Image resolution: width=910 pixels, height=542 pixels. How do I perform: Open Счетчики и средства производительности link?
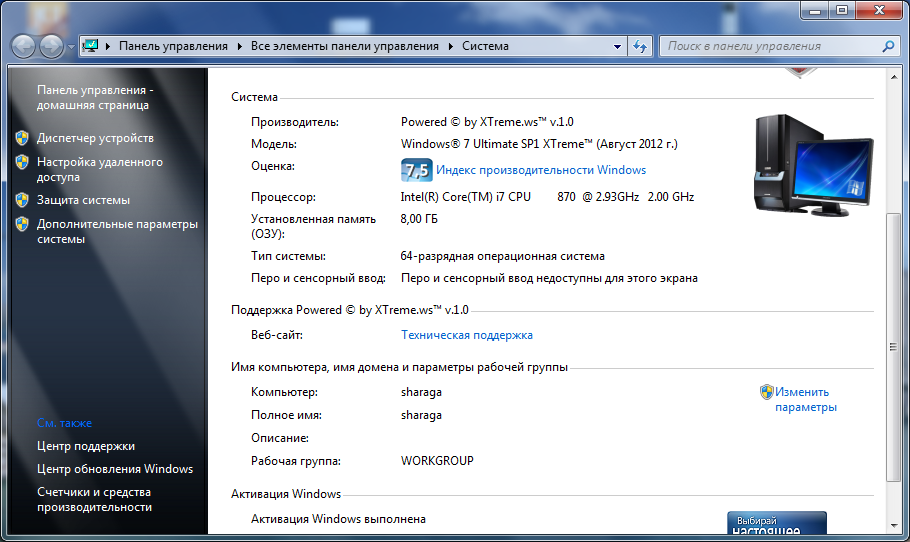click(x=94, y=500)
